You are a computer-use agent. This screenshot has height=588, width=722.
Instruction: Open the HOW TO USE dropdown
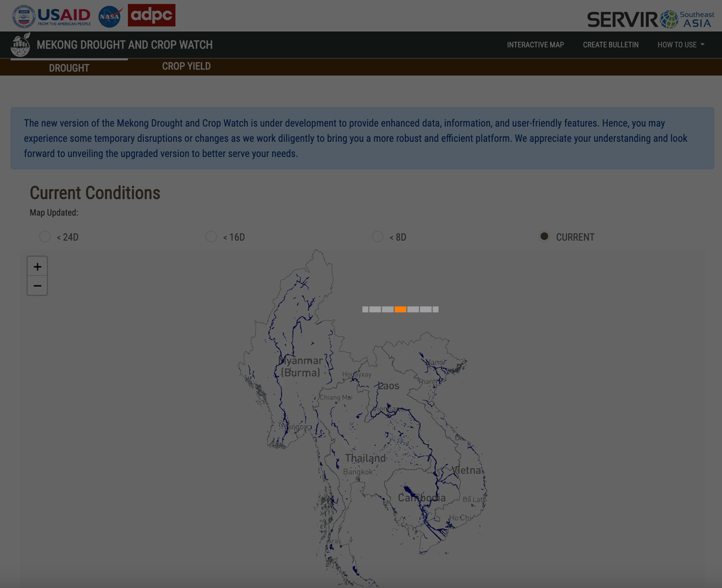click(680, 44)
